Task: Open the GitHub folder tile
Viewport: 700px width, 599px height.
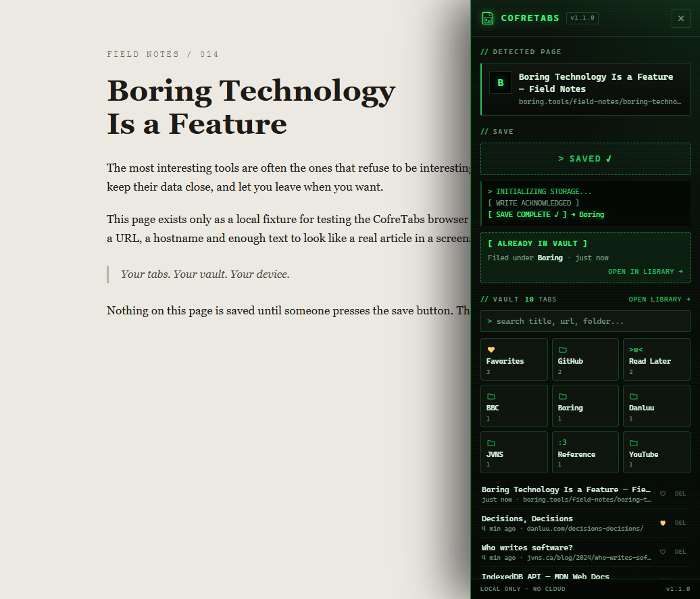Action: pos(585,359)
